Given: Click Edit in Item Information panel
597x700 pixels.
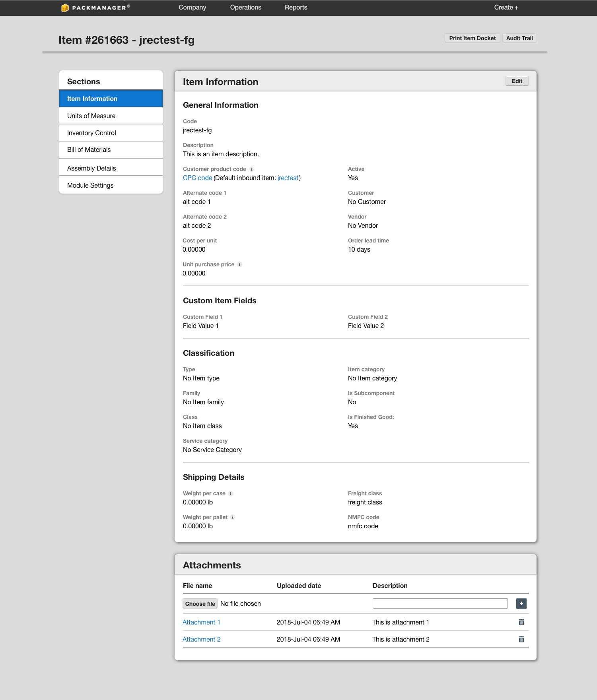Looking at the screenshot, I should [517, 81].
